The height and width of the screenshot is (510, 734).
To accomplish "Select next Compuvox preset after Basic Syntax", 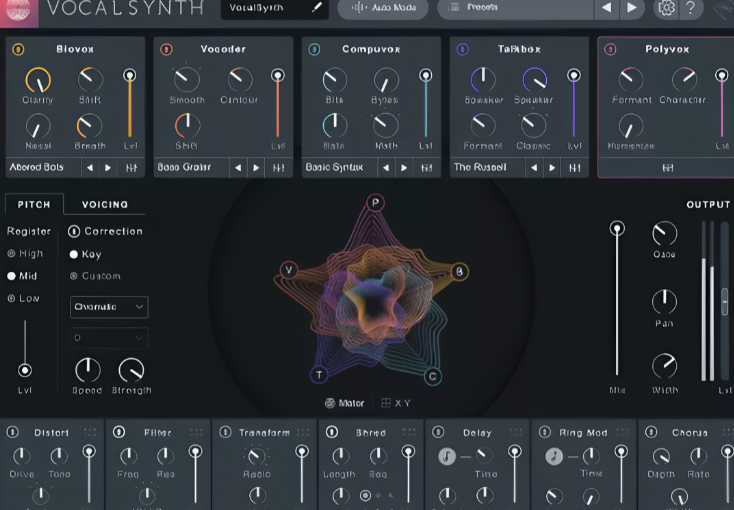I will coord(404,168).
